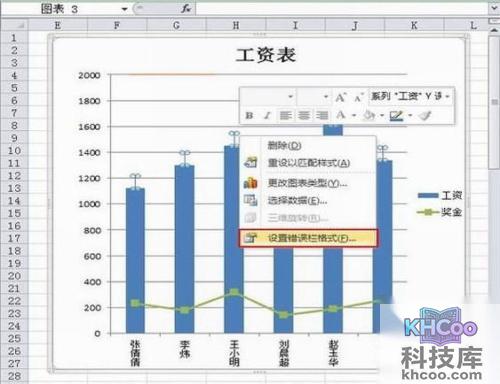Click the green 奖金 marker on 刘晨超's bar
The height and width of the screenshot is (384, 500).
[x=284, y=315]
